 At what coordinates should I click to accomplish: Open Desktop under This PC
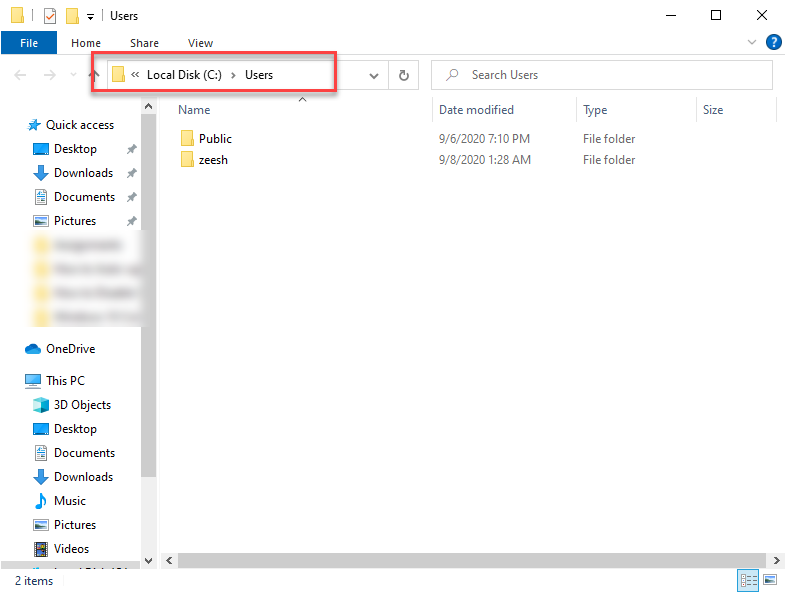75,429
